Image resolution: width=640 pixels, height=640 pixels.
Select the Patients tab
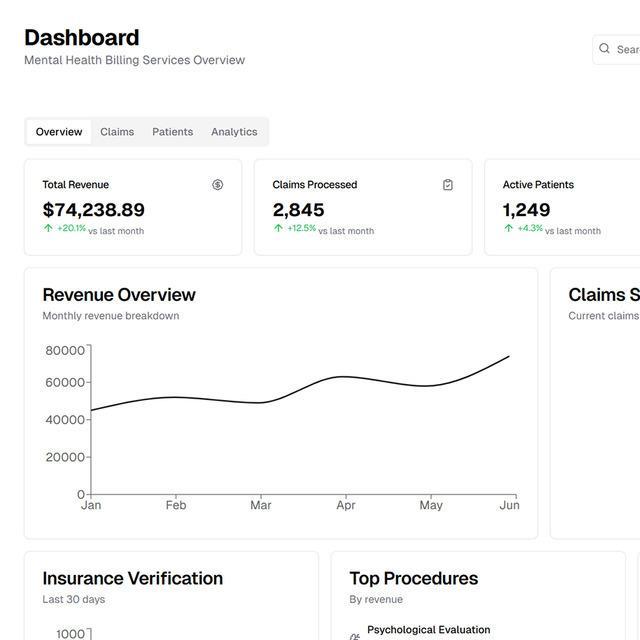tap(172, 132)
